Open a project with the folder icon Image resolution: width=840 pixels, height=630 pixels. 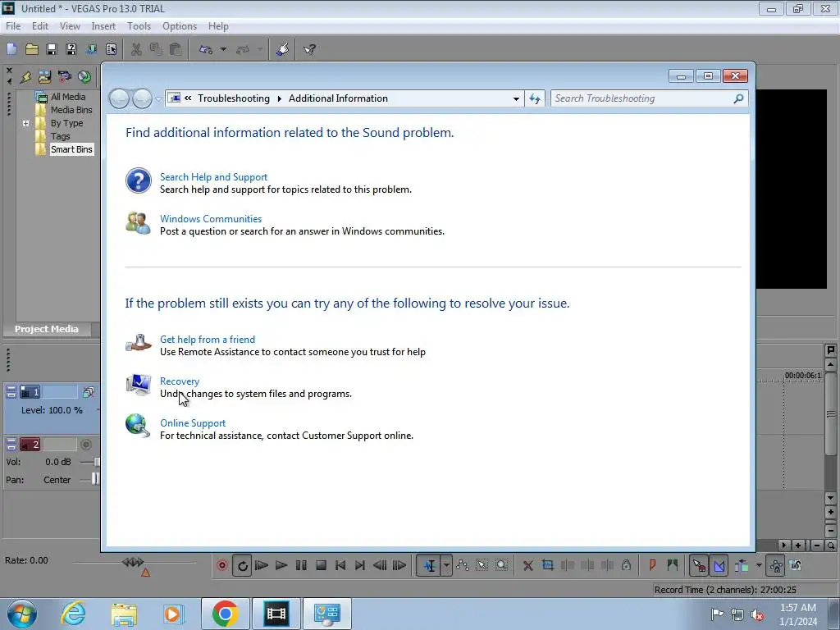point(32,49)
